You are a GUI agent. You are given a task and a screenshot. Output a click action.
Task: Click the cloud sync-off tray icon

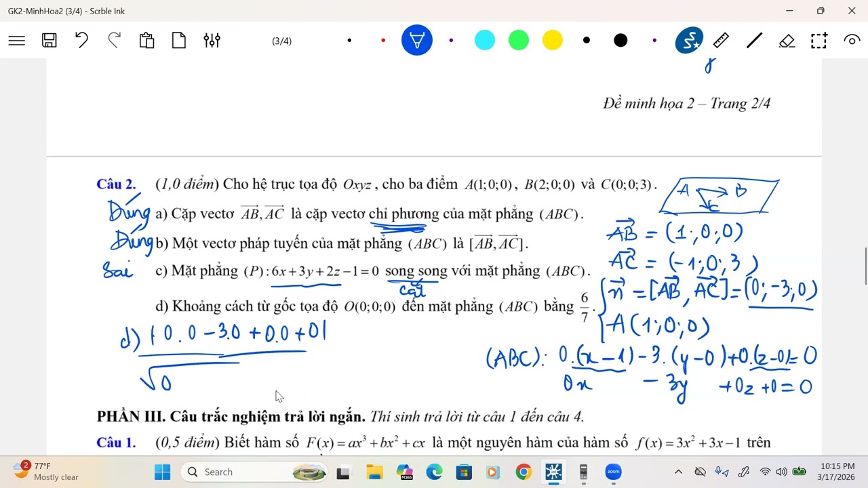[701, 472]
